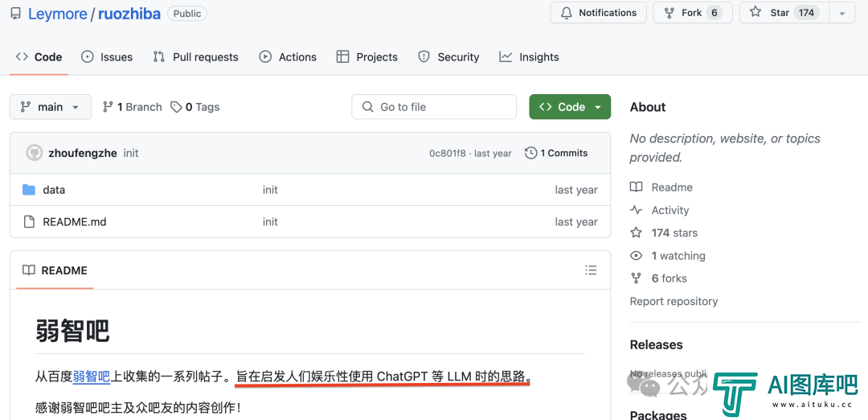Image resolution: width=868 pixels, height=420 pixels.
Task: Click the shield icon on Security tab
Action: click(x=424, y=57)
